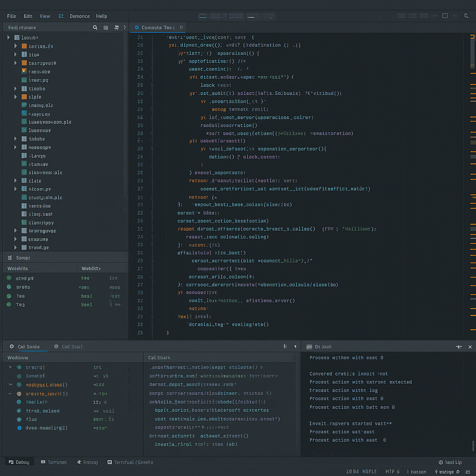Screen dimensions: 476x476
Task: Select the Comouta editor tab
Action: [x=158, y=27]
